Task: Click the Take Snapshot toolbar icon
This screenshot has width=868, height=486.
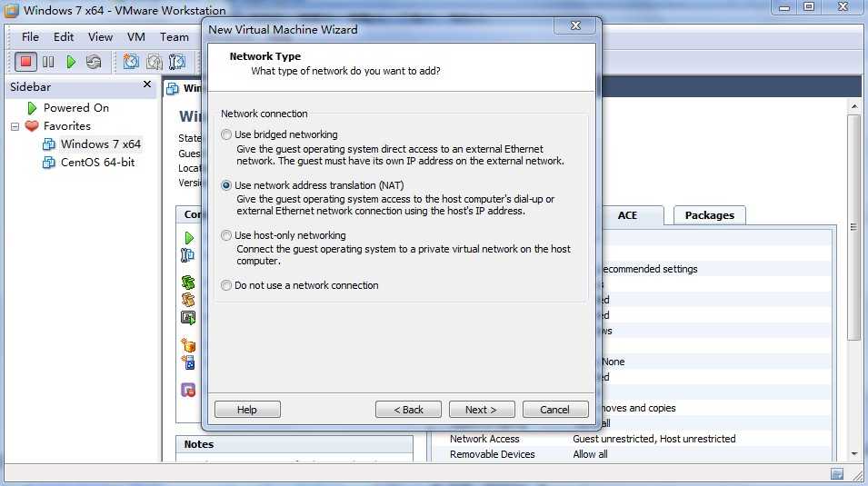Action: pyautogui.click(x=131, y=62)
